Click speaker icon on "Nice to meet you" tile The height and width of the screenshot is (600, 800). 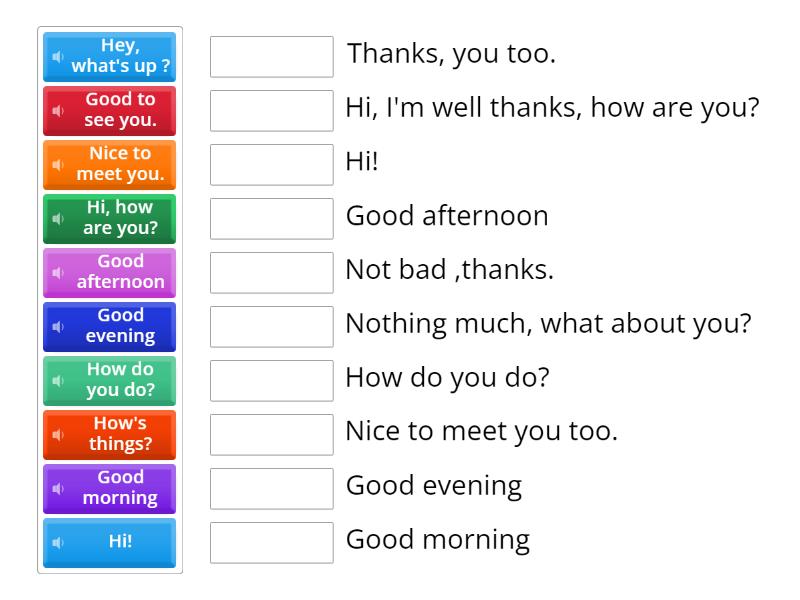click(57, 165)
